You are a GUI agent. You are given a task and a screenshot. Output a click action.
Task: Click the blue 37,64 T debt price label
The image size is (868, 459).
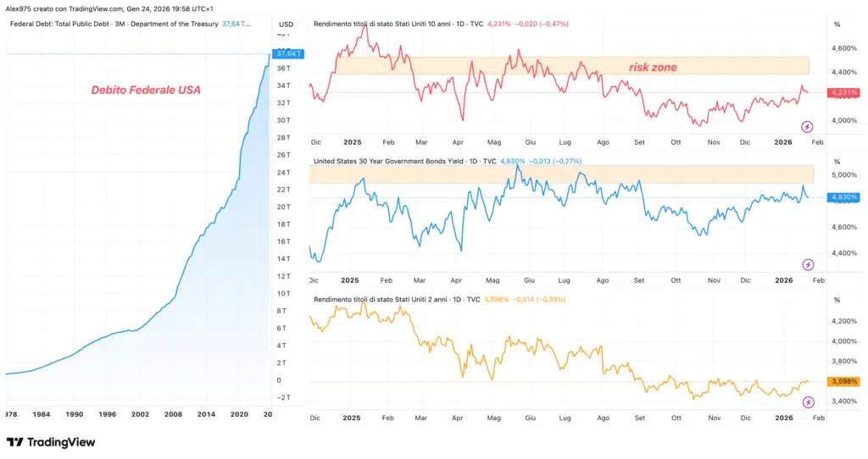click(291, 54)
